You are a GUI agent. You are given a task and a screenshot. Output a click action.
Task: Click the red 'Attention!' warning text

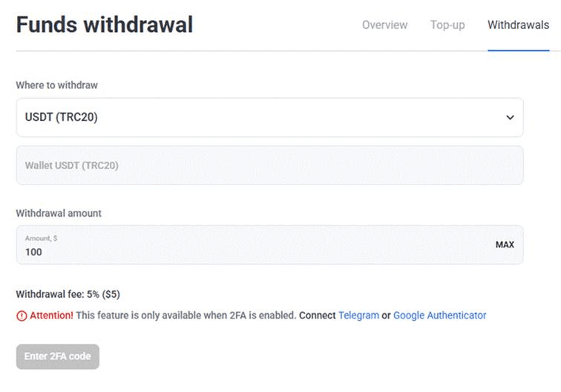point(51,316)
